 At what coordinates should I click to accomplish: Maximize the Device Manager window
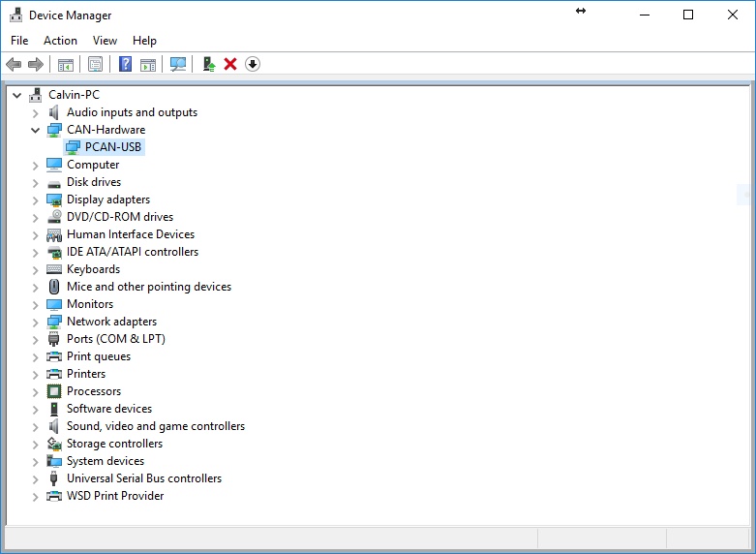point(688,15)
